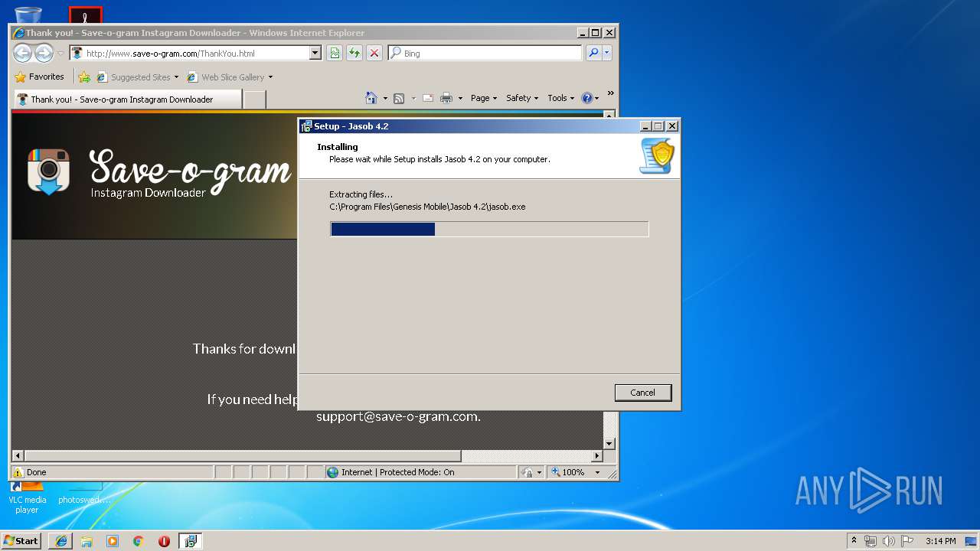Click the Start button
Screen dimensions: 980x551
tap(21, 541)
